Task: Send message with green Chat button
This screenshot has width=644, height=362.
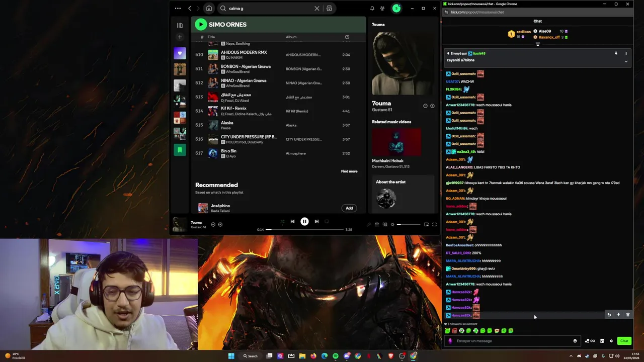Action: [624, 341]
